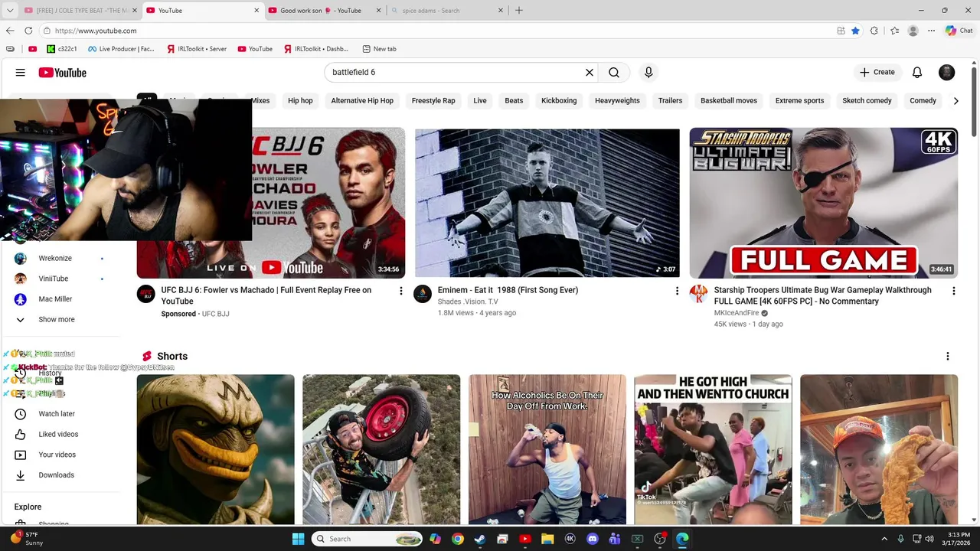
Task: Click the address bar URL
Action: (x=96, y=31)
